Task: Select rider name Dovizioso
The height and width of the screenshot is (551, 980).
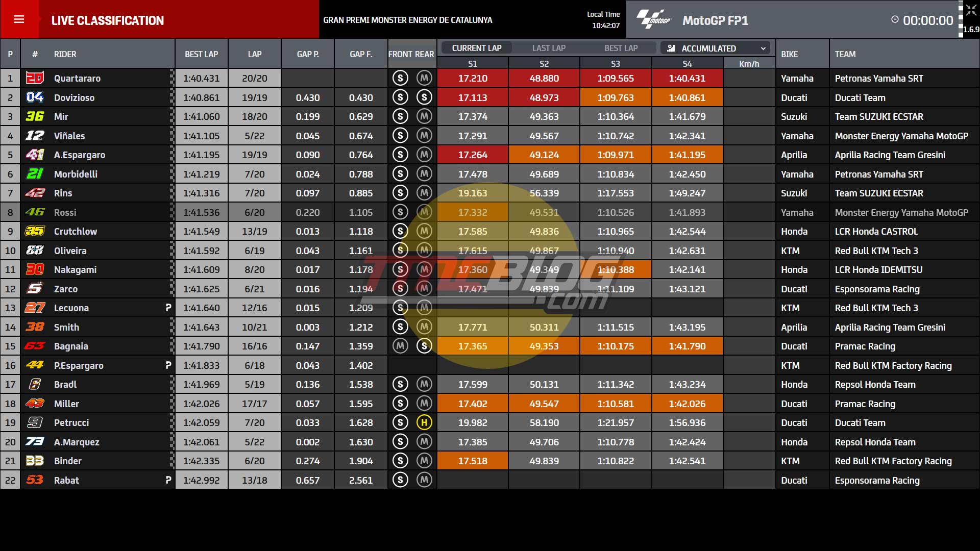Action: pos(75,97)
